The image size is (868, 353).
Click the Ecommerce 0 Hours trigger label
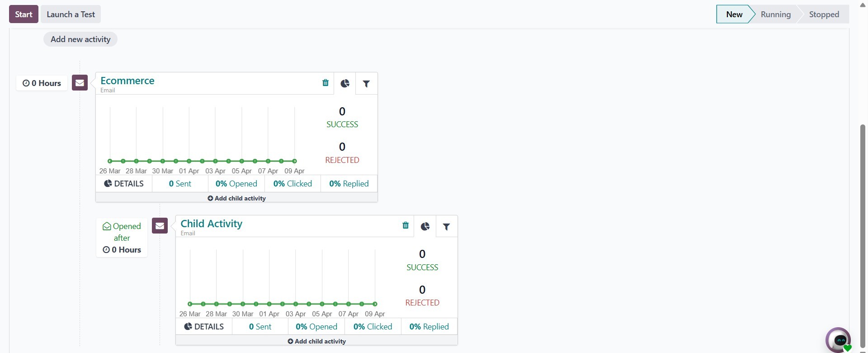click(42, 83)
